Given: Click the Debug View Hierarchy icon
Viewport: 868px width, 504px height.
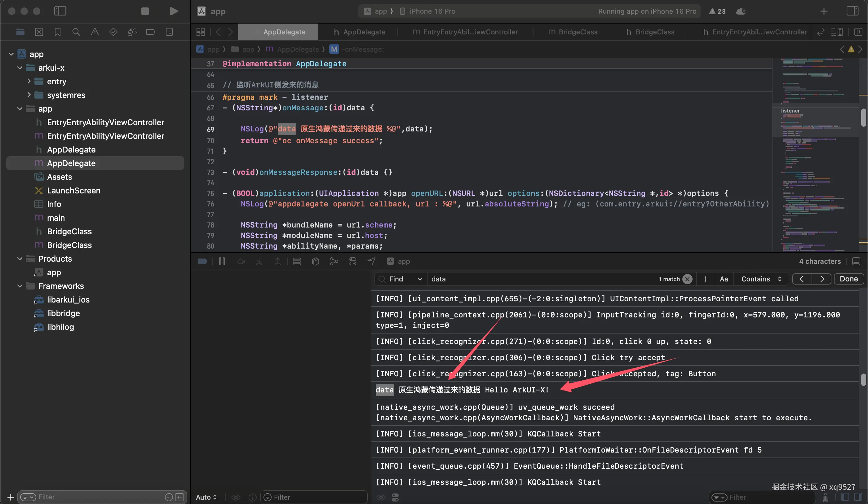Looking at the screenshot, I should 315,262.
